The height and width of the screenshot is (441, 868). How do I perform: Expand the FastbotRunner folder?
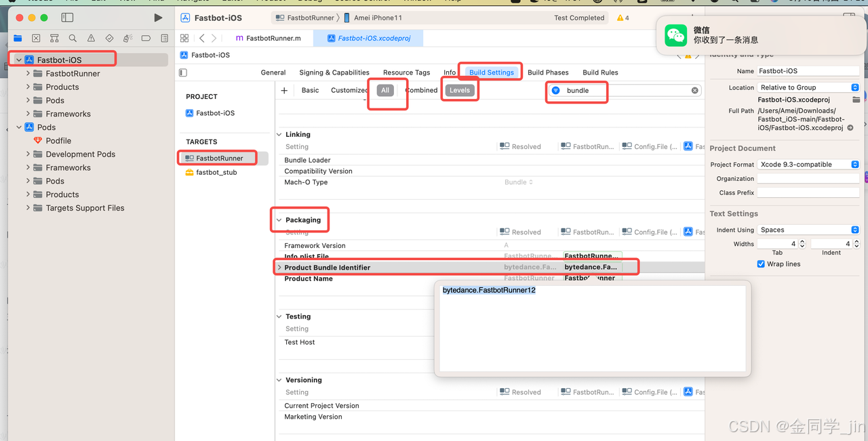pyautogui.click(x=28, y=73)
